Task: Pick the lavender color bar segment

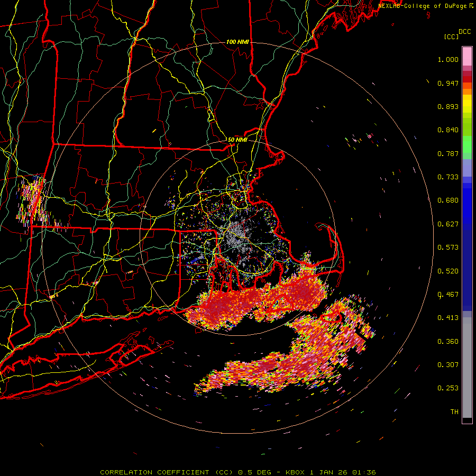Action: 467,168
